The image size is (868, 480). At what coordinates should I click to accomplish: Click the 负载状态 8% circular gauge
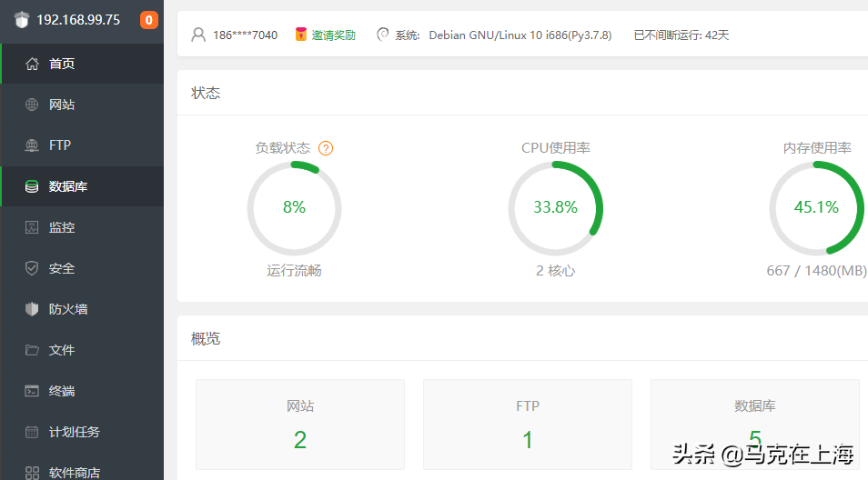(x=294, y=207)
